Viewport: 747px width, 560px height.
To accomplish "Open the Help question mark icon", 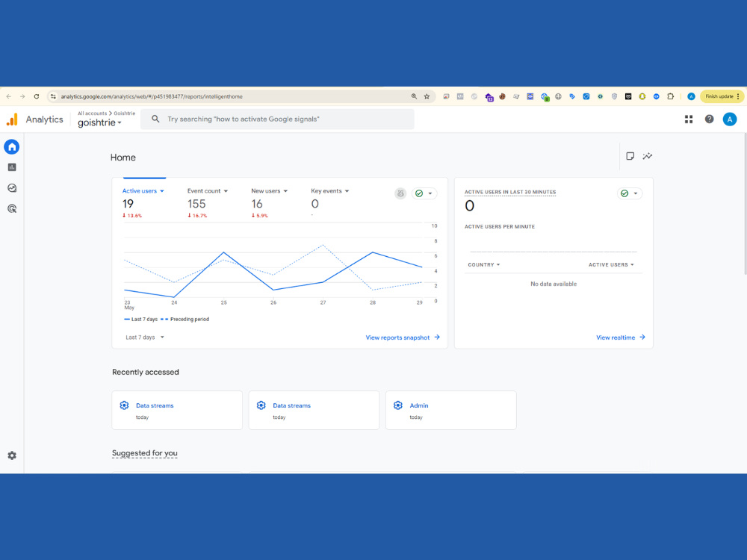I will click(x=710, y=119).
